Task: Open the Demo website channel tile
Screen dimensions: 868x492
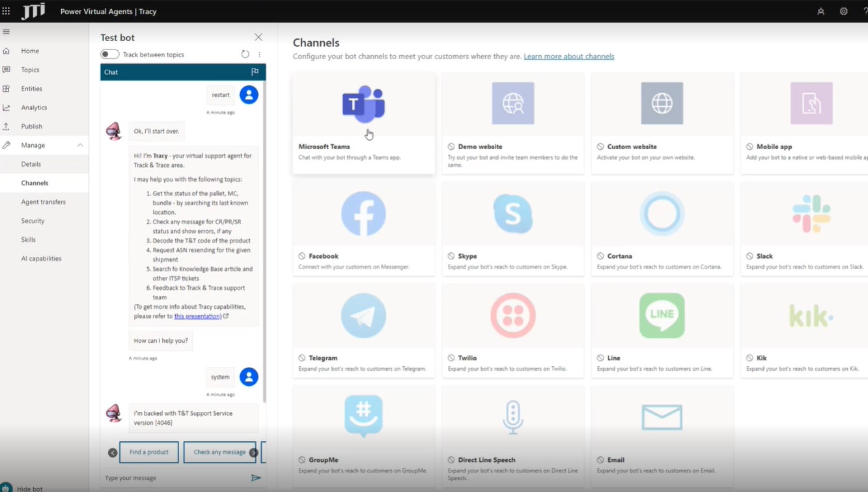Action: [513, 123]
